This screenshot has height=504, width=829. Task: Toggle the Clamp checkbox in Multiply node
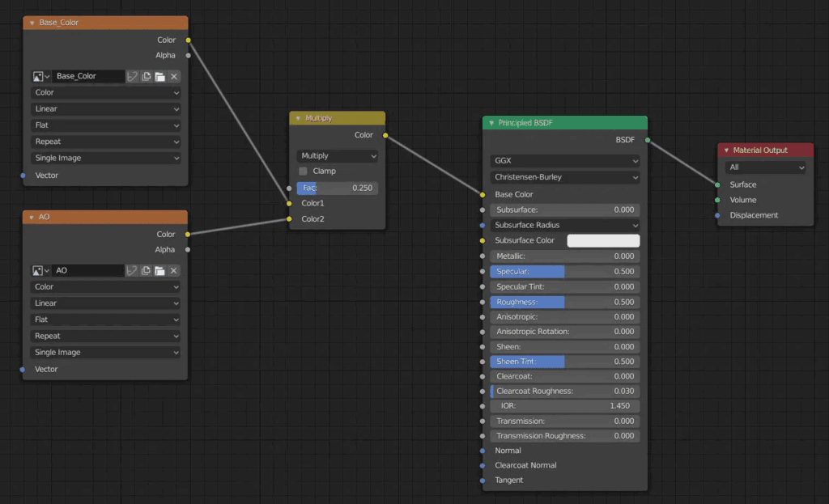pos(303,172)
